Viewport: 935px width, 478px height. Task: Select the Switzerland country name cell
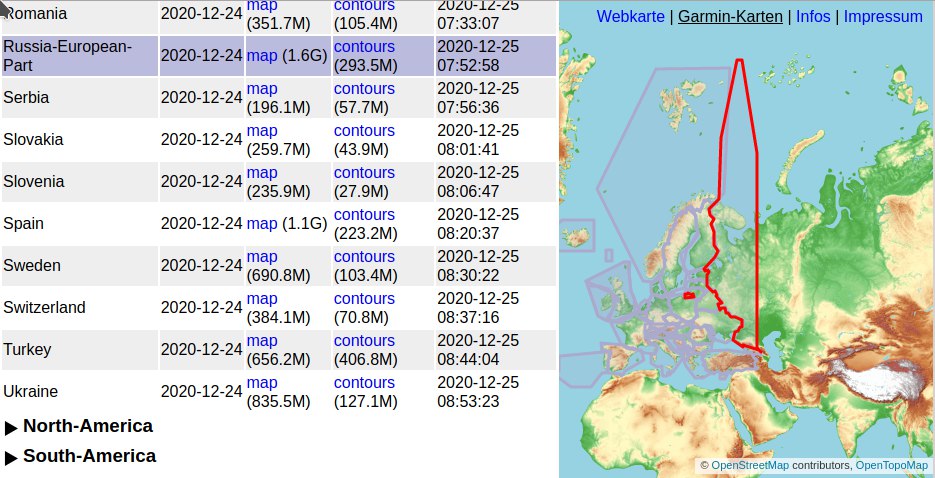tap(80, 308)
